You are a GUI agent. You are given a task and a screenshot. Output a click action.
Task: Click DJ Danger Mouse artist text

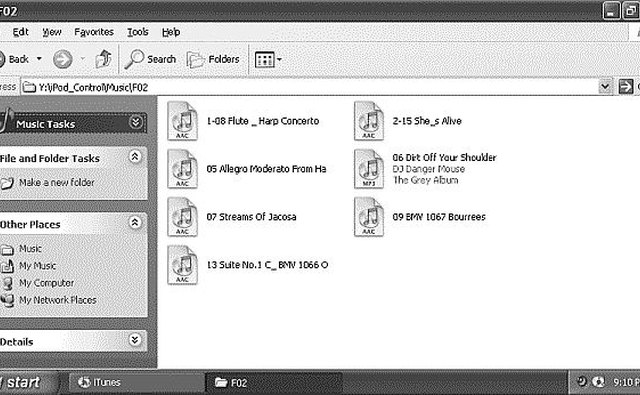[429, 169]
